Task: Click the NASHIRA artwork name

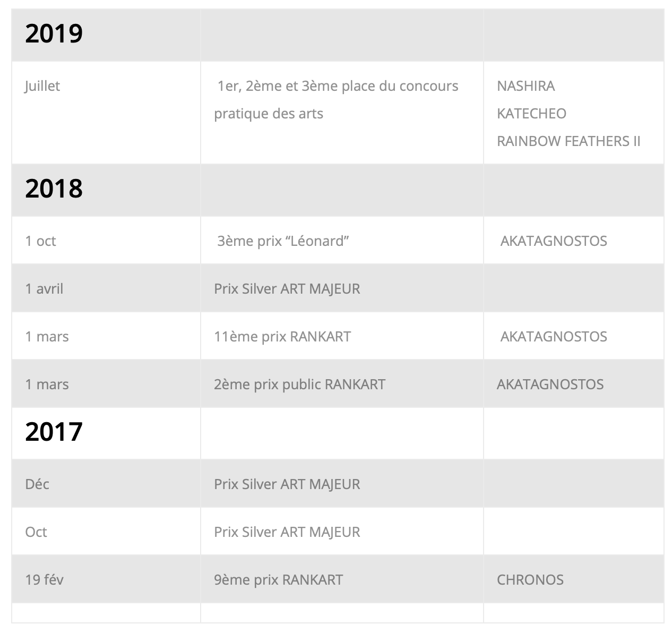Action: (x=525, y=86)
